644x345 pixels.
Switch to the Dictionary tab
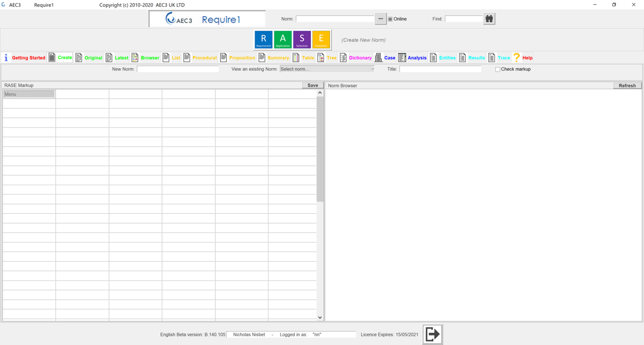[x=360, y=58]
